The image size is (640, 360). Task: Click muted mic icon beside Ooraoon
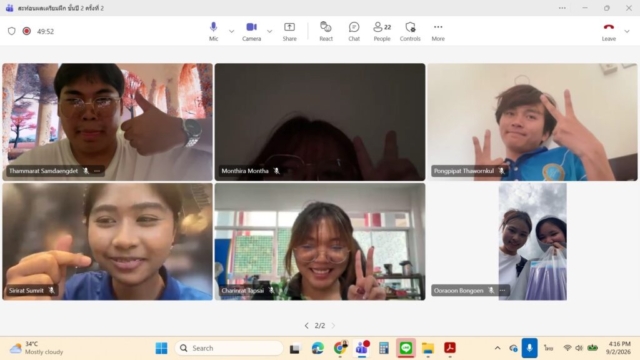point(491,291)
